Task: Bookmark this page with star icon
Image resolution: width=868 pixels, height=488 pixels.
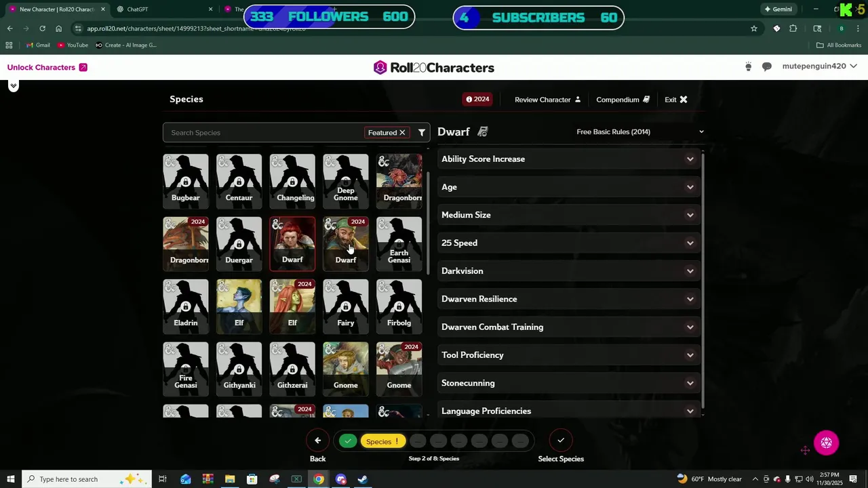Action: coord(753,28)
